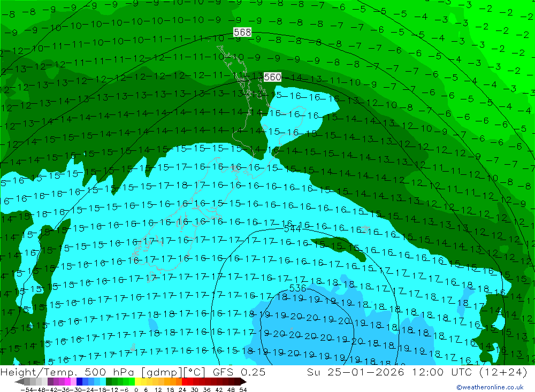Select the dark purple swatch on the temperature legend
The height and width of the screenshot is (392, 535).
[x=50, y=381]
